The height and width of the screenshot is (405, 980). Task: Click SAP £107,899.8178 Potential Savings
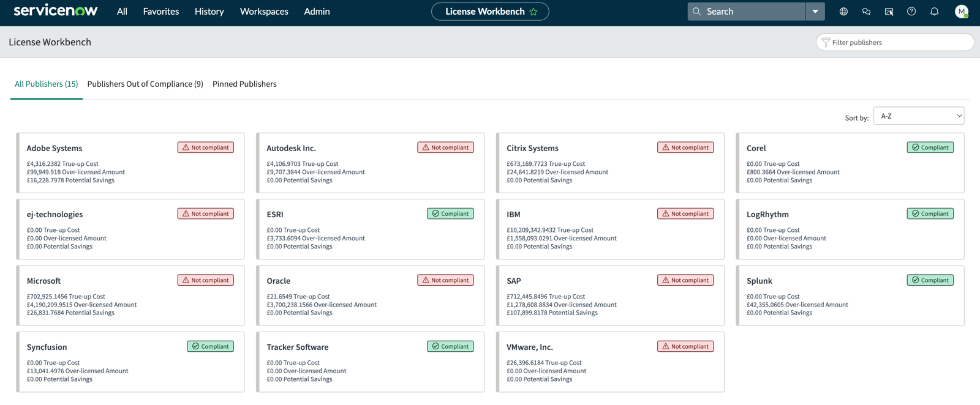(x=552, y=313)
